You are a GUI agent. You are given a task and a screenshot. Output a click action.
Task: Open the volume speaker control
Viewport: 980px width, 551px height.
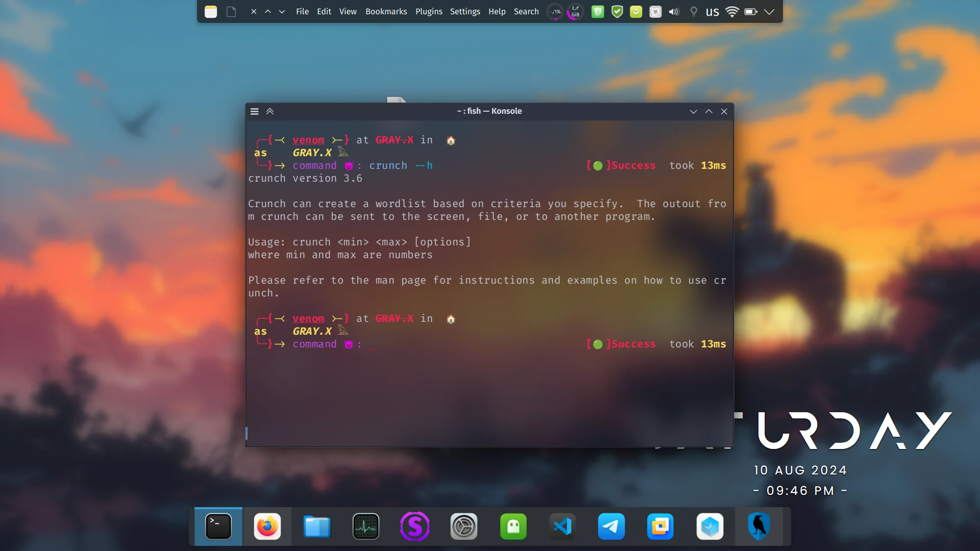(x=674, y=11)
